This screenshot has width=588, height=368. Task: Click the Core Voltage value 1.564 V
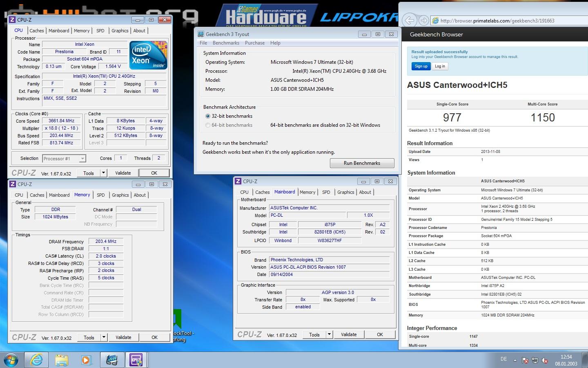[113, 66]
